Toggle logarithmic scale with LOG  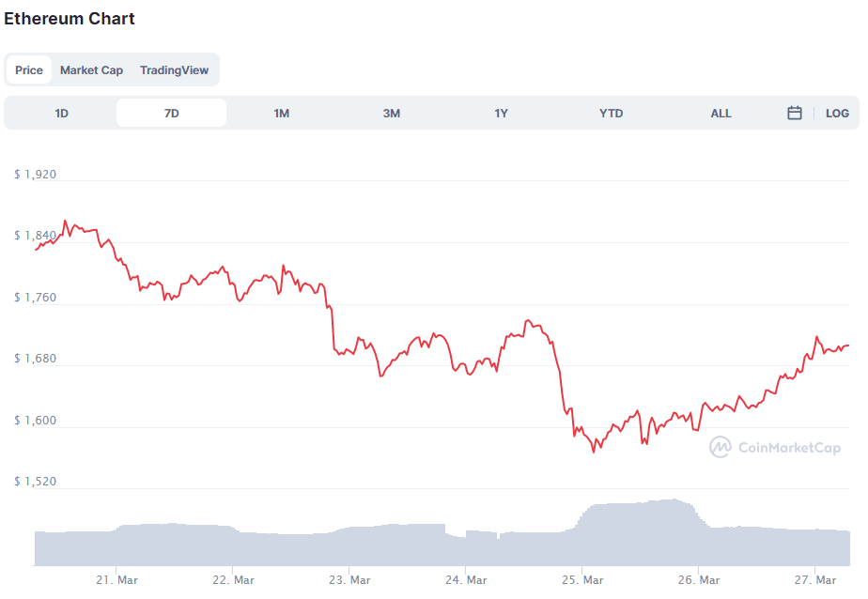click(x=836, y=113)
